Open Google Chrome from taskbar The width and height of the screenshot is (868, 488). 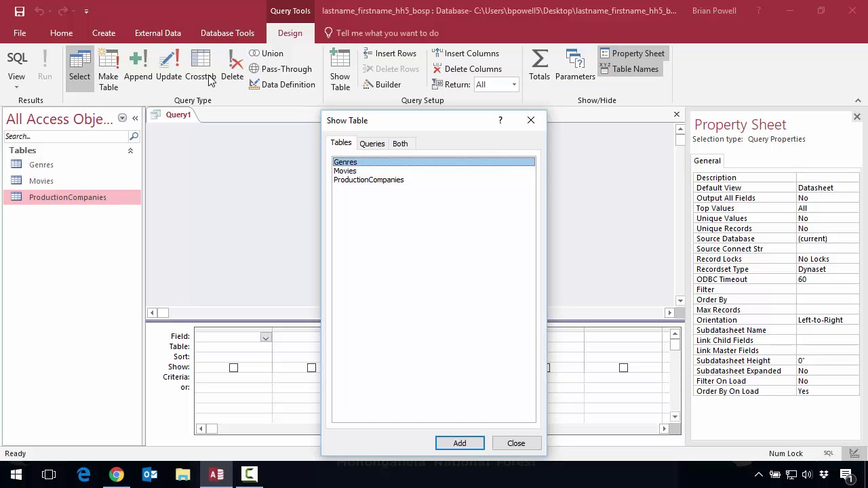(x=117, y=474)
